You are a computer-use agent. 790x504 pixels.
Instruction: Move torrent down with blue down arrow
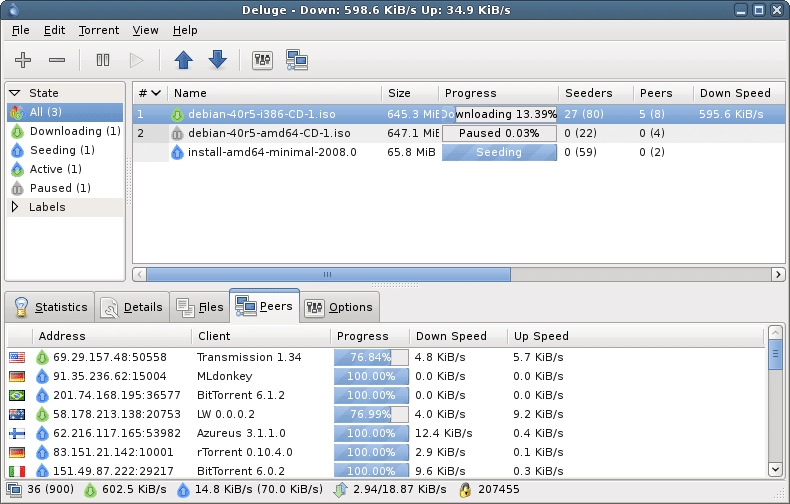pos(218,59)
